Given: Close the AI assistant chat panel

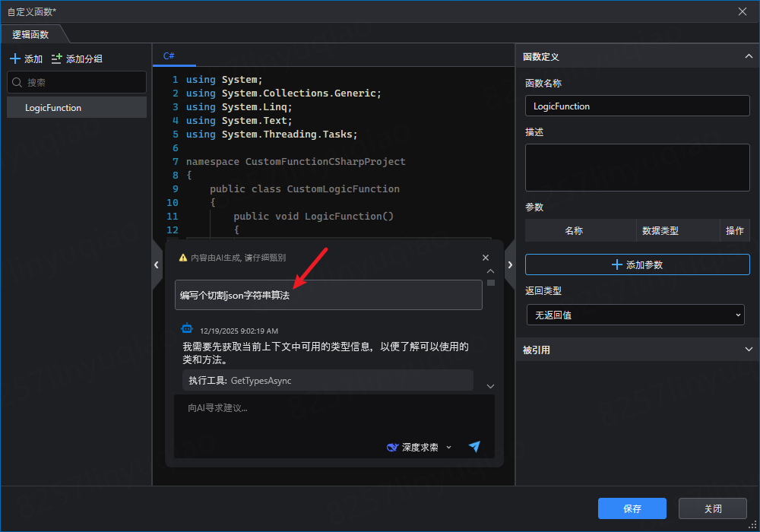Looking at the screenshot, I should point(486,258).
